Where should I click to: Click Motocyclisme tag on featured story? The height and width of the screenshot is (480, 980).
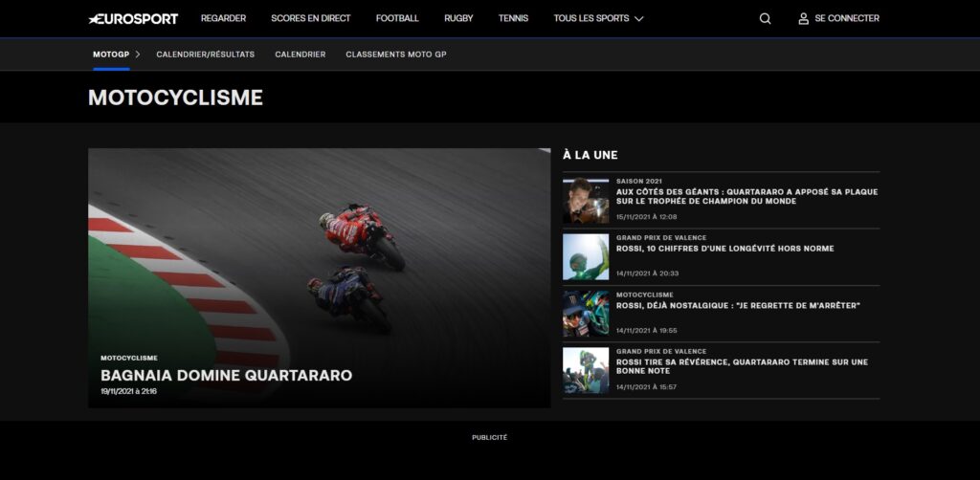click(x=129, y=359)
